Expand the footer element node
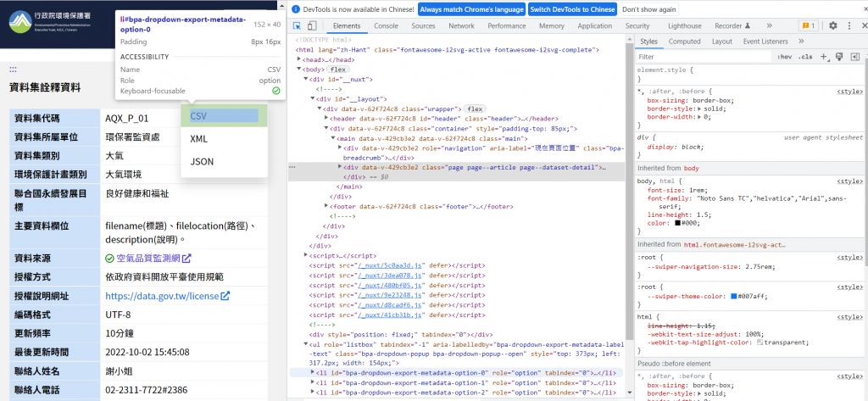This screenshot has width=868, height=401. (x=326, y=207)
